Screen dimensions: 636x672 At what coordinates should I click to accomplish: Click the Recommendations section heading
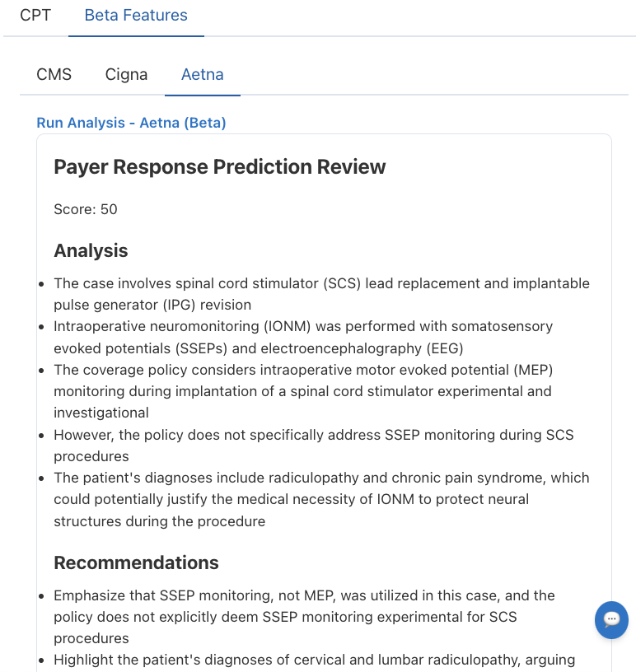click(137, 562)
